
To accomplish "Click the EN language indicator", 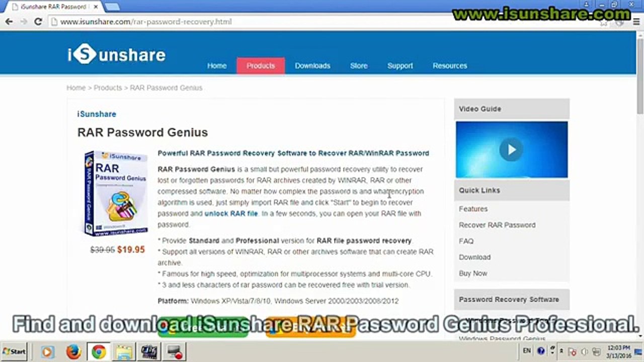I will pos(527,351).
